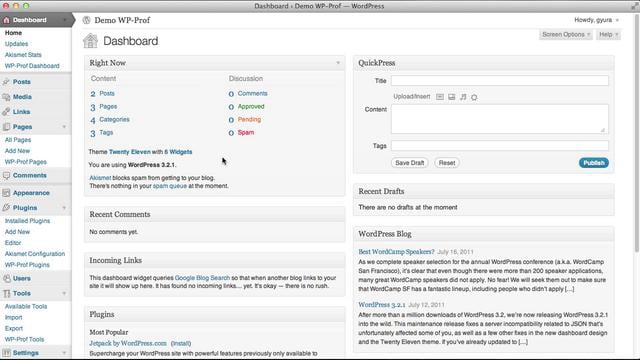Open the Updates submenu item

pos(16,44)
